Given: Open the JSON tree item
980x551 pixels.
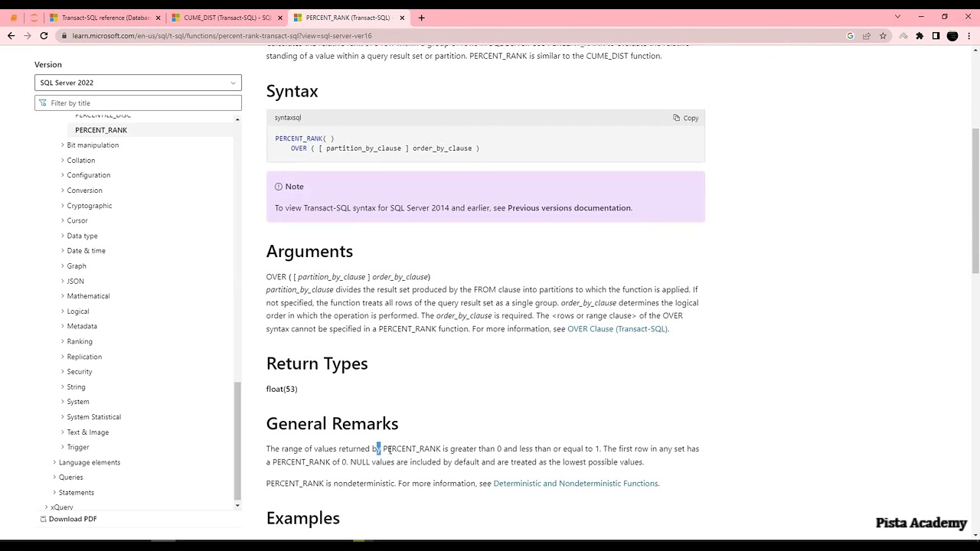Looking at the screenshot, I should click(x=75, y=281).
